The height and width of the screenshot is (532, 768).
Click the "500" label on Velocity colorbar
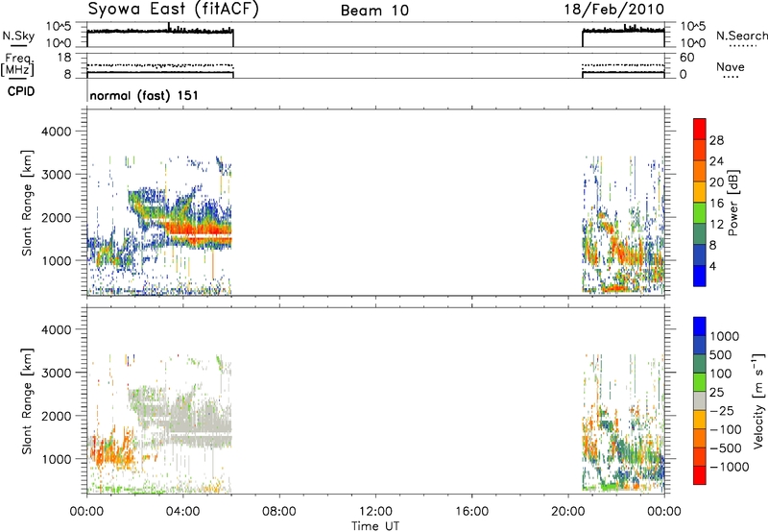(x=721, y=354)
